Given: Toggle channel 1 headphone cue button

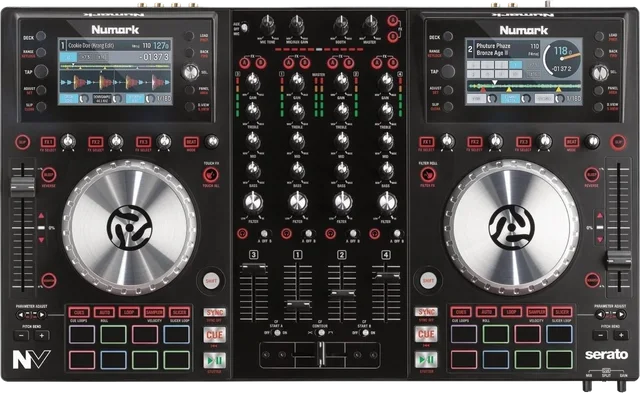Looking at the screenshot, I should (x=287, y=234).
